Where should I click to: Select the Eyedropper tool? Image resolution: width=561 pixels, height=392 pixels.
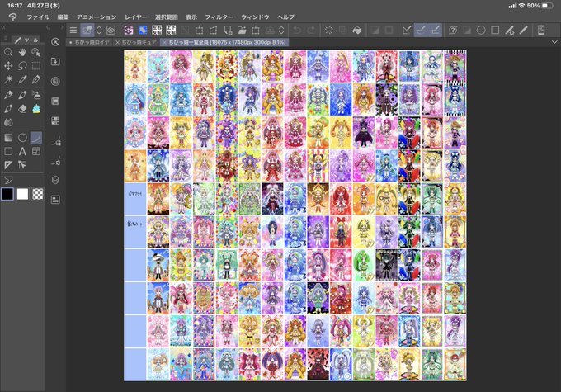coord(22,79)
